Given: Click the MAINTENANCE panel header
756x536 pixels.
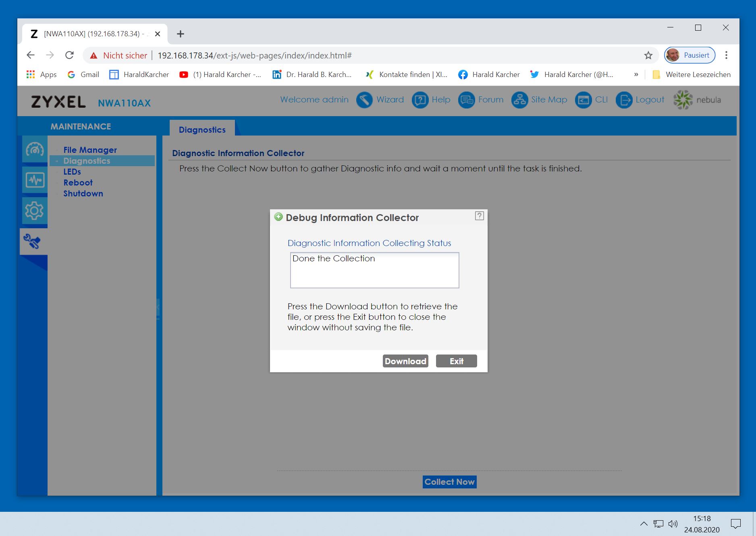Looking at the screenshot, I should (x=81, y=127).
